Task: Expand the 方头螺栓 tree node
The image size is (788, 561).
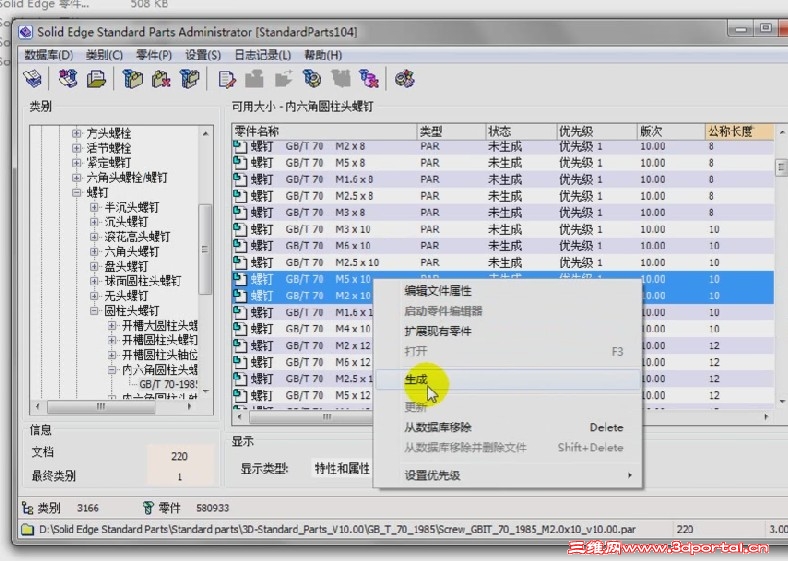Action: [x=76, y=133]
